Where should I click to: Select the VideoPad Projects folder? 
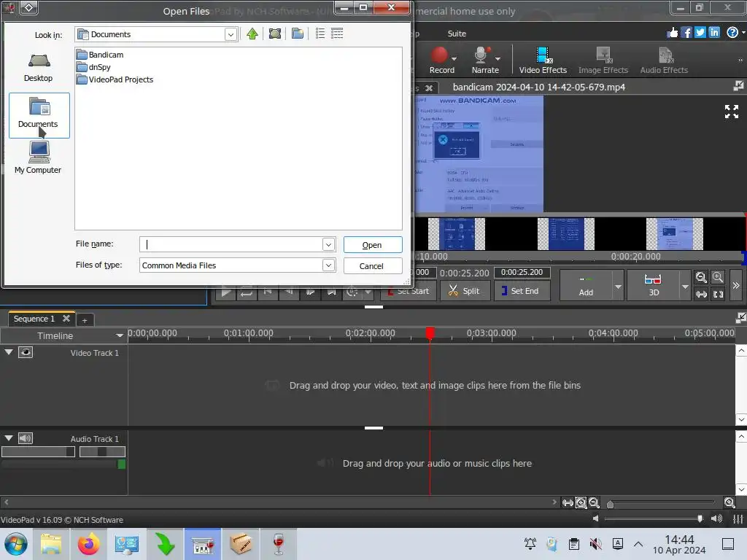click(115, 79)
